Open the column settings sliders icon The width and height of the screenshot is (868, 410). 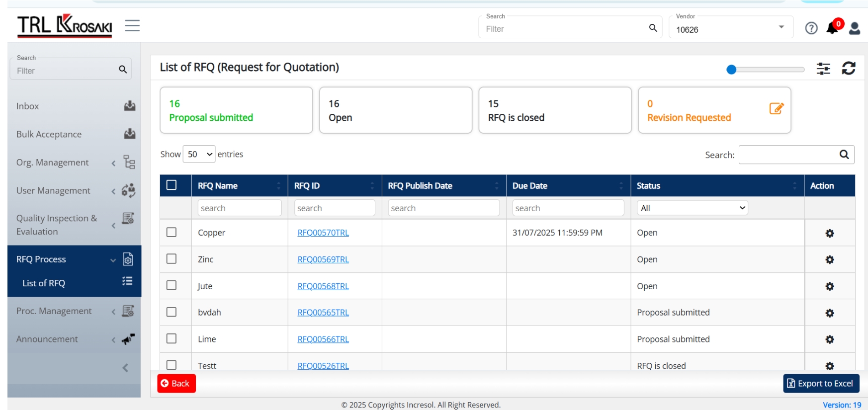[823, 69]
